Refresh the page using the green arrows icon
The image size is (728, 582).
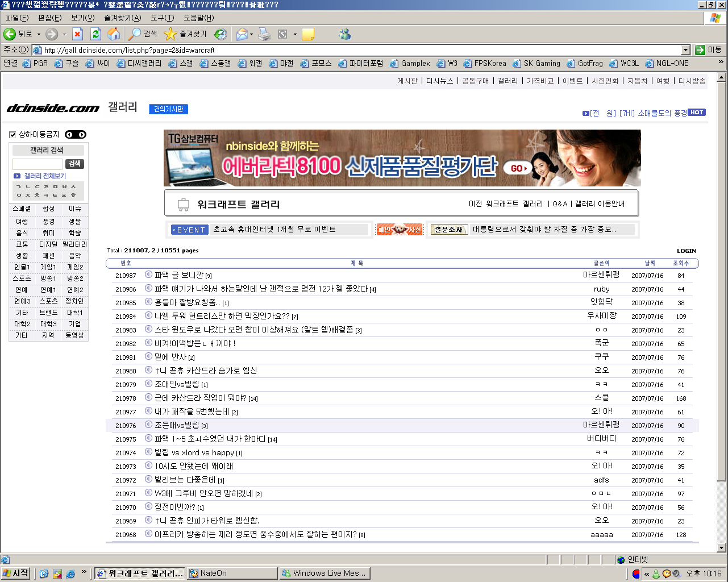coord(95,34)
